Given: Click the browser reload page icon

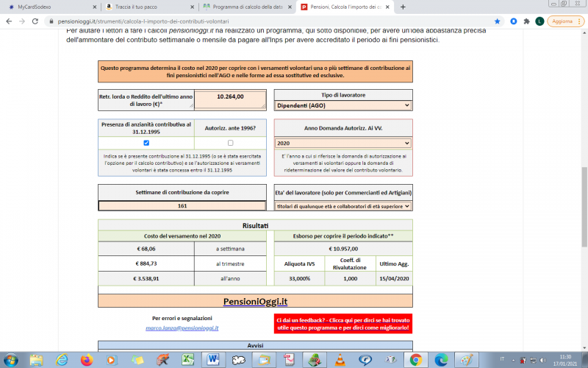Looking at the screenshot, I should point(35,21).
